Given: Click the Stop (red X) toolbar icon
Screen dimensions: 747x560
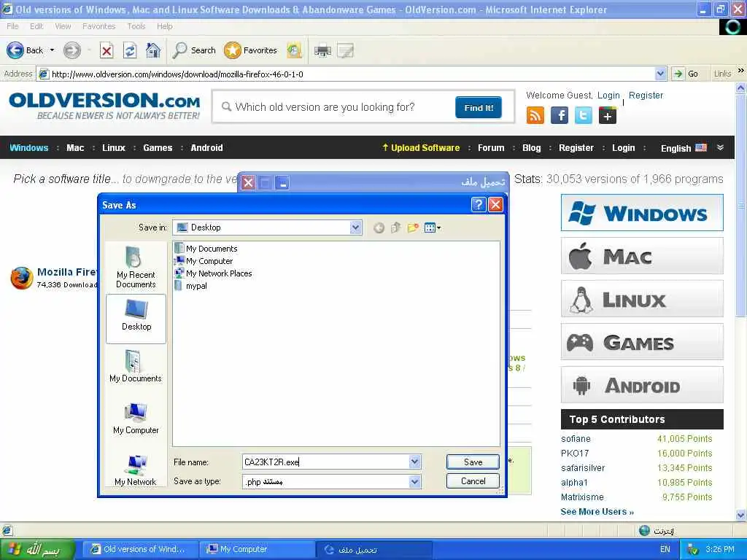Looking at the screenshot, I should (x=107, y=50).
